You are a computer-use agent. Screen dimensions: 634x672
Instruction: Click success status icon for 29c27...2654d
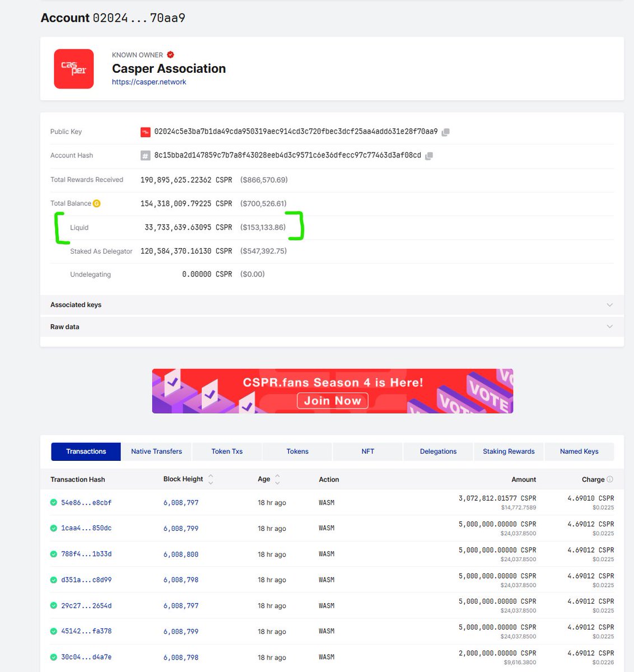(x=54, y=605)
